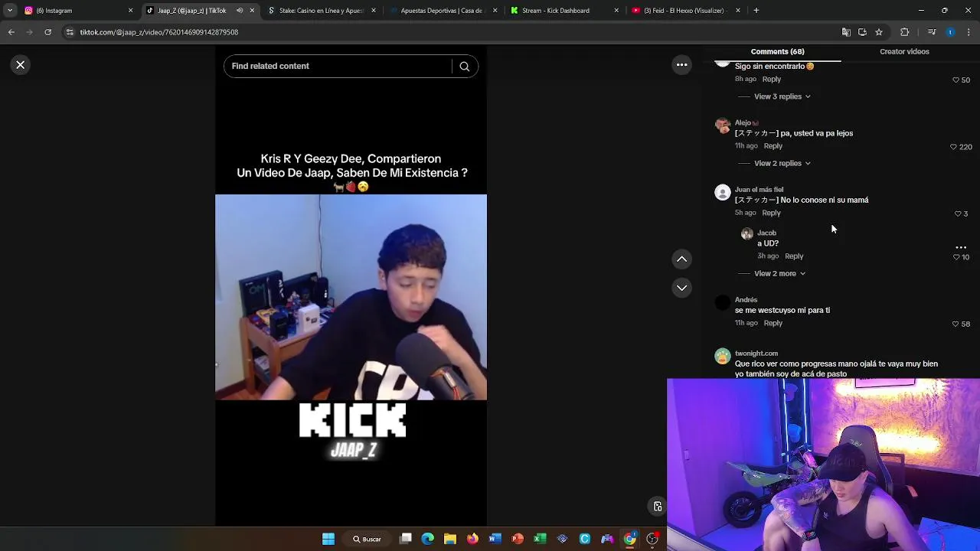The image size is (980, 551).
Task: Click the search magnifier in related content bar
Action: point(464,67)
